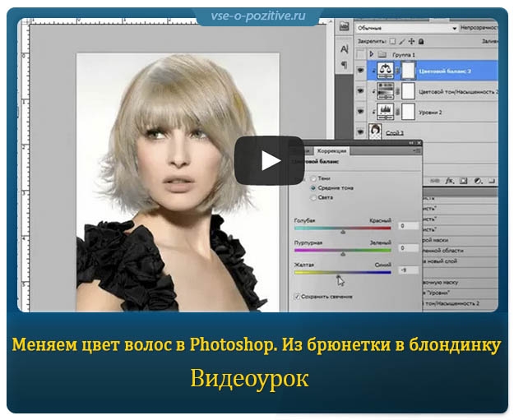Select the Слой 1 layer name
This screenshot has width=514, height=420.
click(395, 132)
